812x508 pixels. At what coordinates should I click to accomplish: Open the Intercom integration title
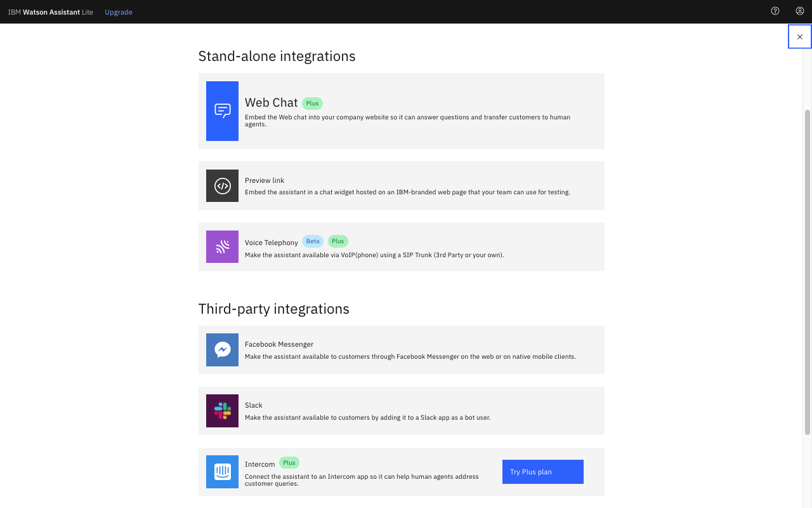click(x=260, y=464)
